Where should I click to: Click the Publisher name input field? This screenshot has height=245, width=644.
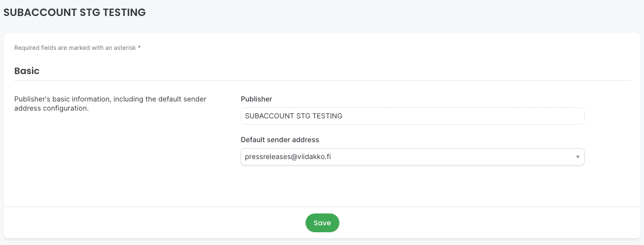tap(412, 116)
